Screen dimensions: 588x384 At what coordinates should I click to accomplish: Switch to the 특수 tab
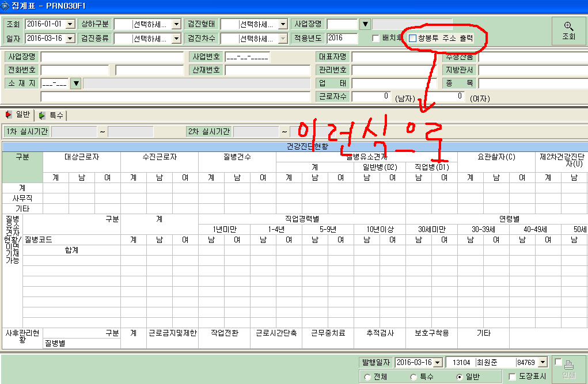pyautogui.click(x=51, y=115)
